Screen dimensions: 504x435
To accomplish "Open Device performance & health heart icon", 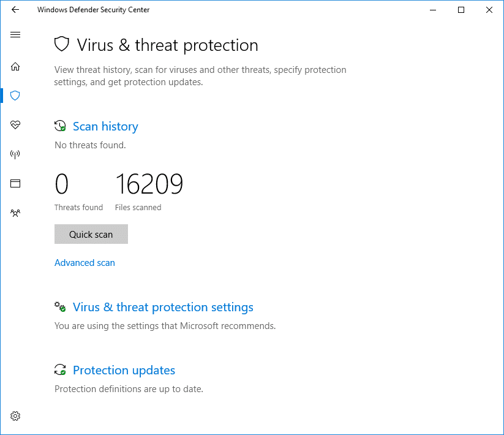I will coord(15,125).
